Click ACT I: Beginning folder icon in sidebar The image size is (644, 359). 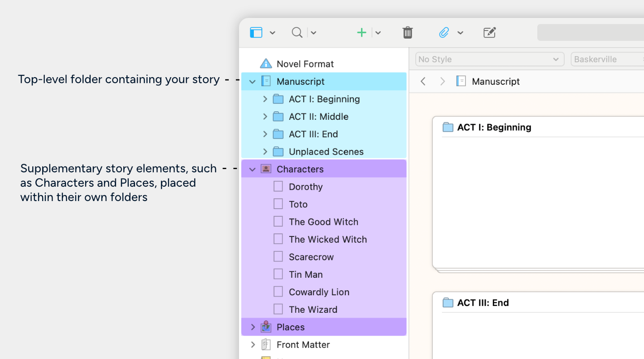278,99
